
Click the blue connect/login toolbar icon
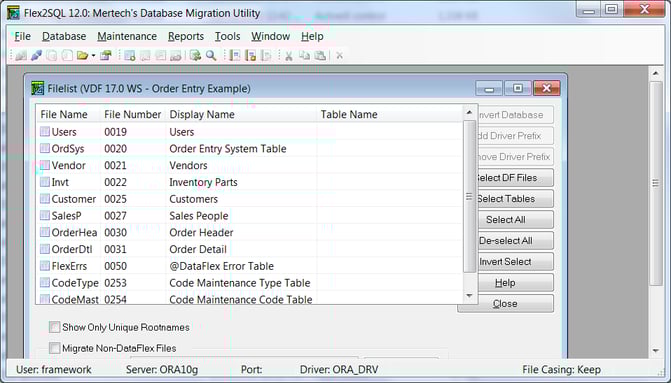[x=36, y=56]
